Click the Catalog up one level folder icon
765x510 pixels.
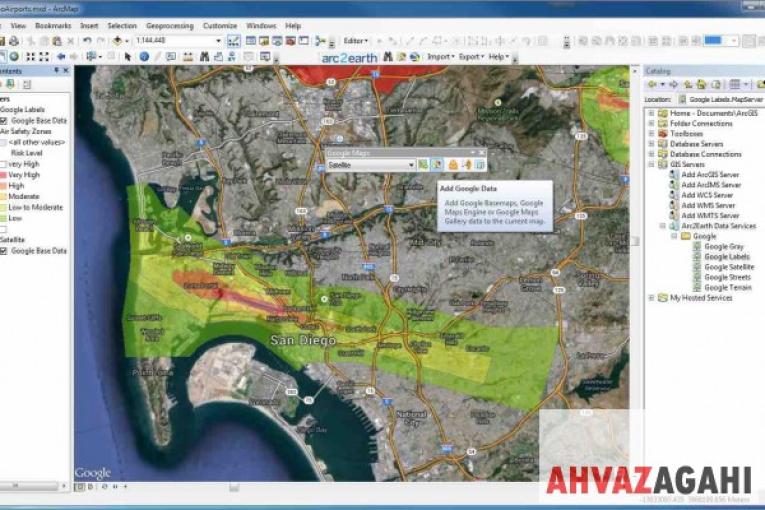point(688,85)
